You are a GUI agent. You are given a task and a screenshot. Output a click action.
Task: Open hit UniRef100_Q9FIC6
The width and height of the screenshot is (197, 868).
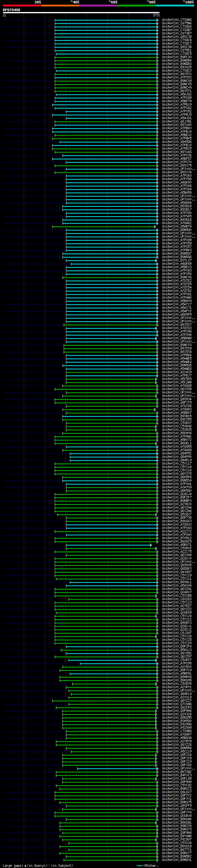(177, 755)
